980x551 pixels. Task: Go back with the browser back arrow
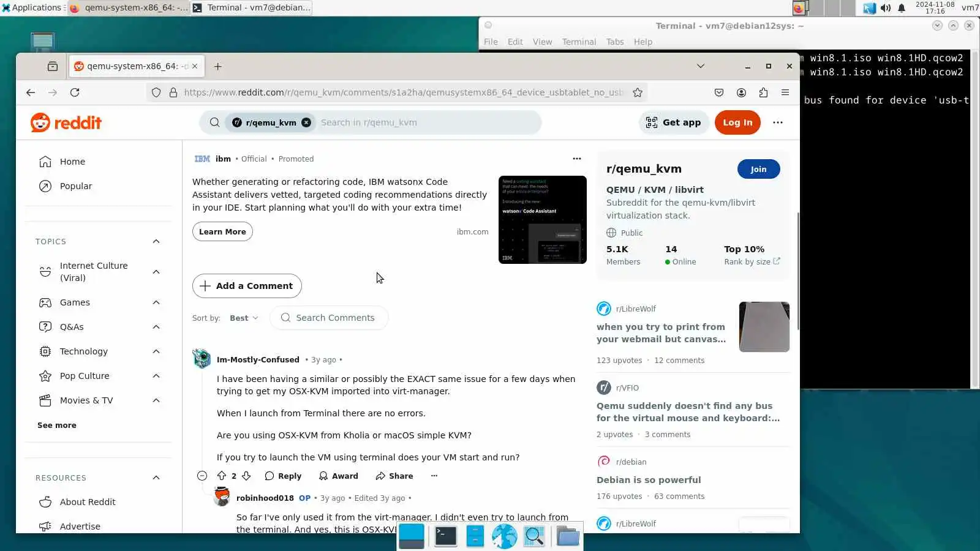[x=31, y=92]
